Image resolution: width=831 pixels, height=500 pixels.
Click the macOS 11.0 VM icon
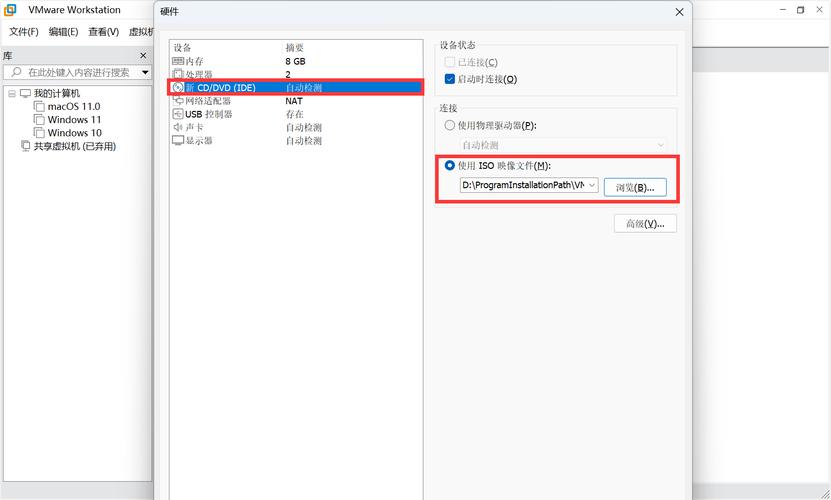[39, 107]
